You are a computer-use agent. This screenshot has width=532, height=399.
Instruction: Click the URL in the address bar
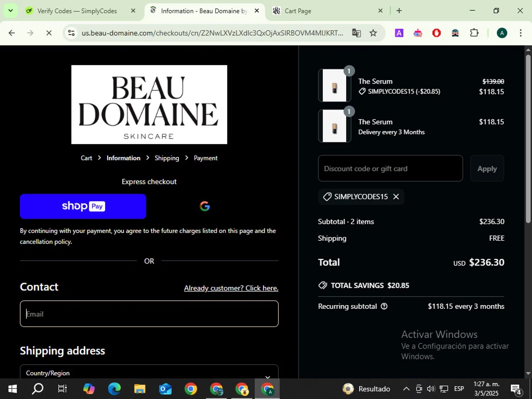[212, 33]
